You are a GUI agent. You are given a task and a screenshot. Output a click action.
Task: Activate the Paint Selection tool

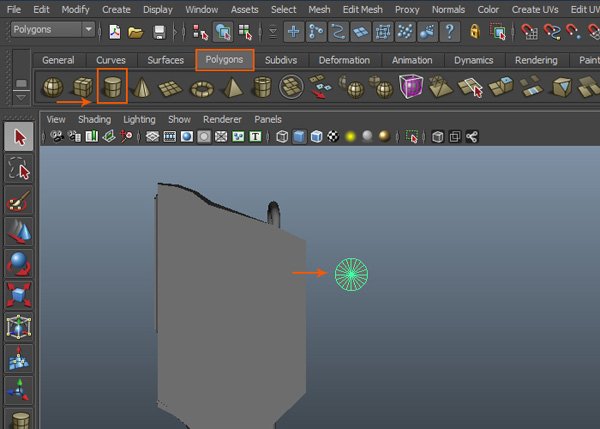click(19, 200)
